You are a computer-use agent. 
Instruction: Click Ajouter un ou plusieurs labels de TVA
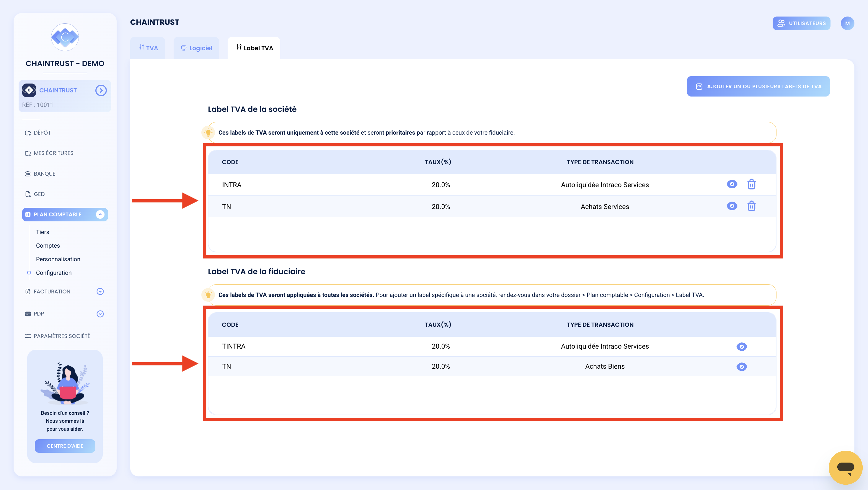tap(758, 86)
